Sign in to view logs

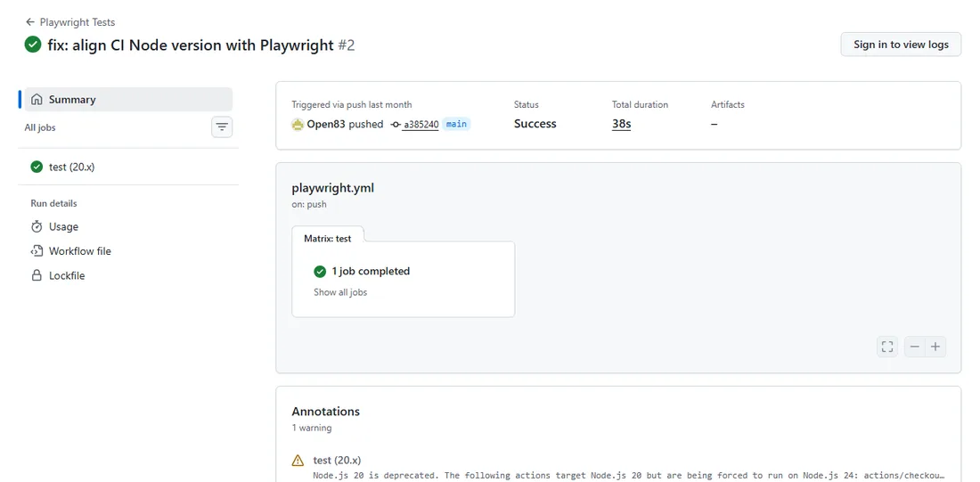[901, 45]
